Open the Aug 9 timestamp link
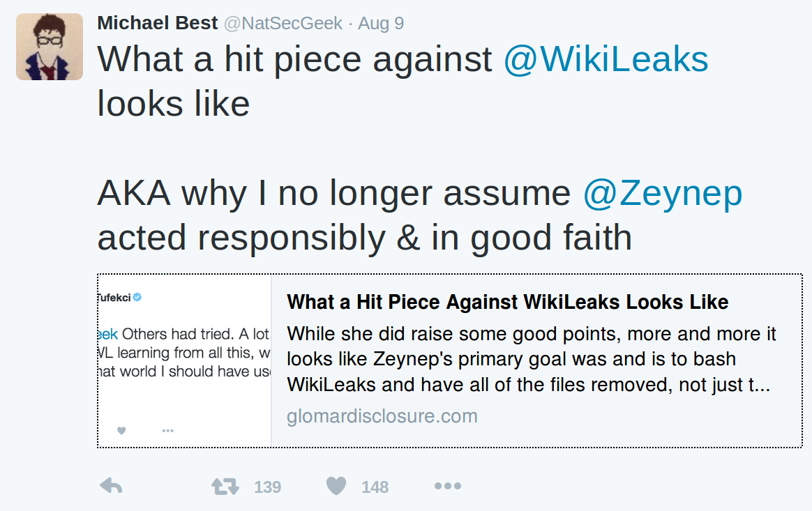The image size is (812, 511). coord(381,23)
